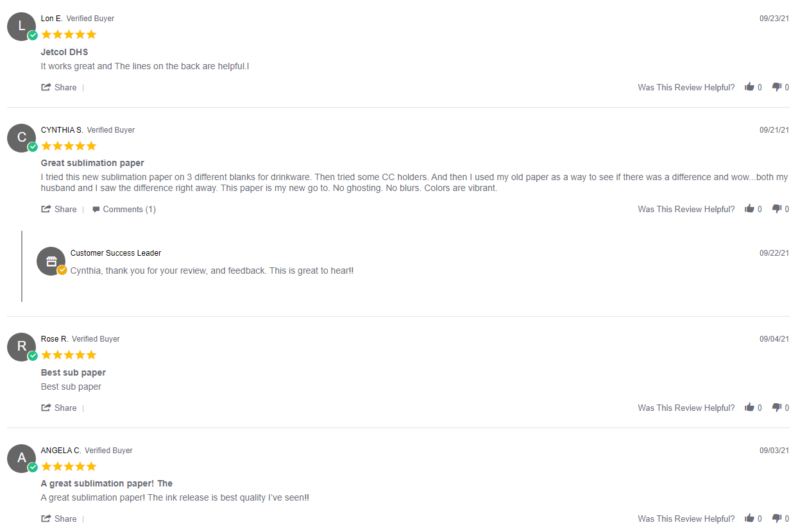Mark Angela C.'s review as unhelpful
The image size is (807, 532).
click(777, 519)
